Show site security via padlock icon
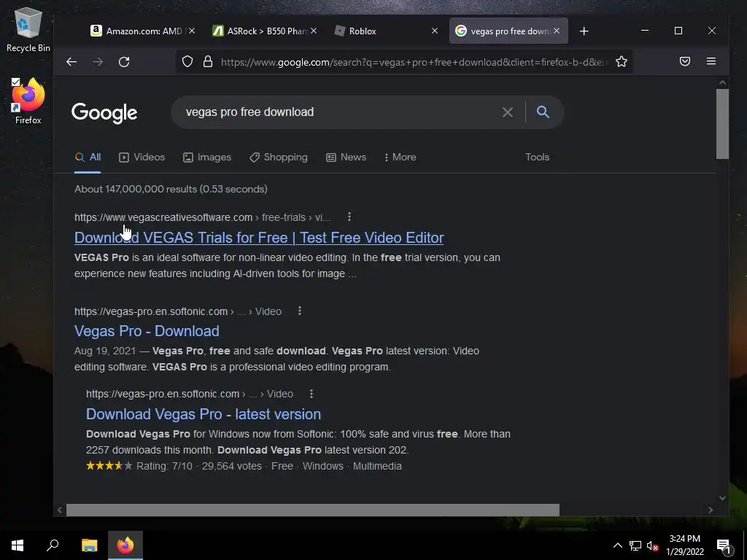747x560 pixels. [x=208, y=62]
